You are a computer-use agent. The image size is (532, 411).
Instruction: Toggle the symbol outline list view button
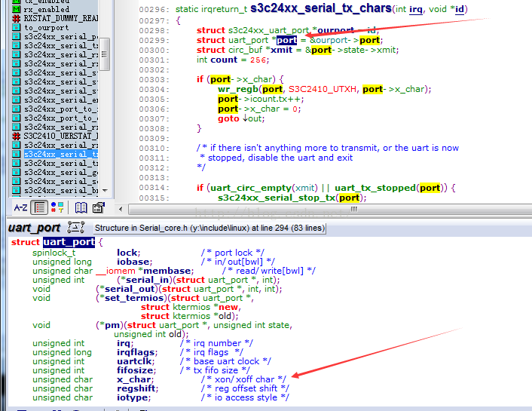40,207
